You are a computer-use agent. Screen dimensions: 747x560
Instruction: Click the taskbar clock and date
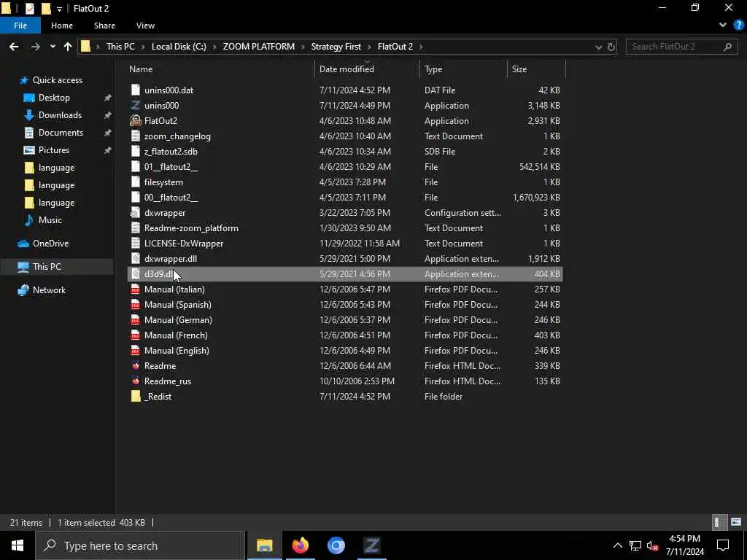click(684, 545)
